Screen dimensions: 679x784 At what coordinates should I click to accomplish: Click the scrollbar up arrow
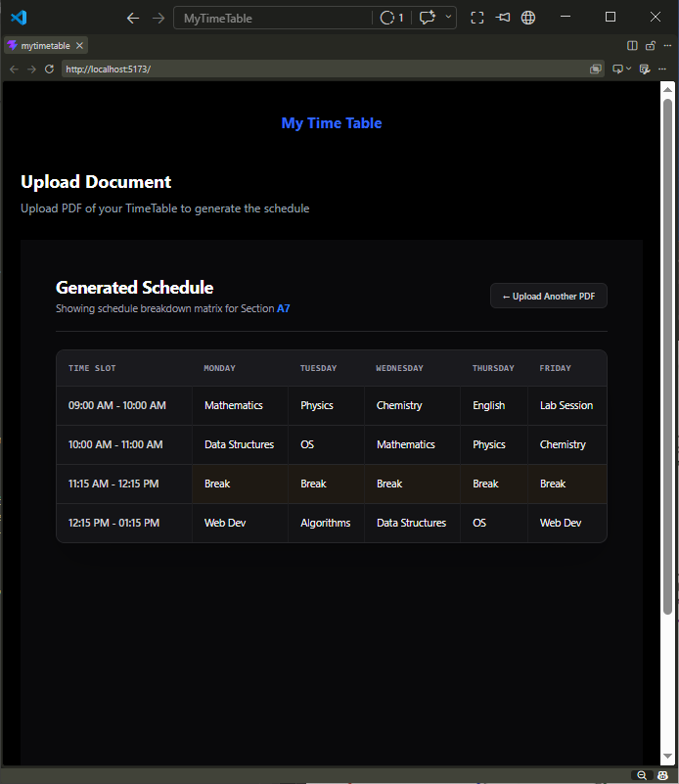[667, 89]
